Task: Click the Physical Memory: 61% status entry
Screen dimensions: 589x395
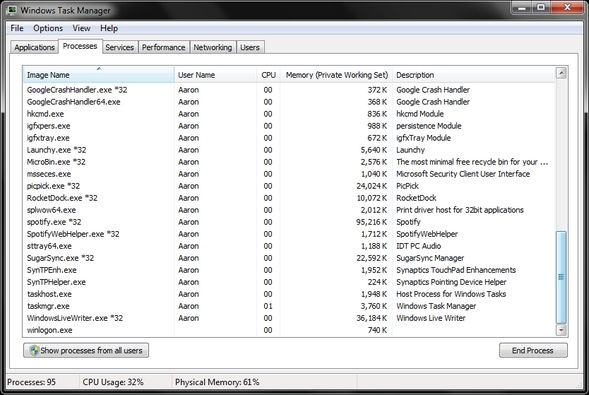Action: coord(217,382)
